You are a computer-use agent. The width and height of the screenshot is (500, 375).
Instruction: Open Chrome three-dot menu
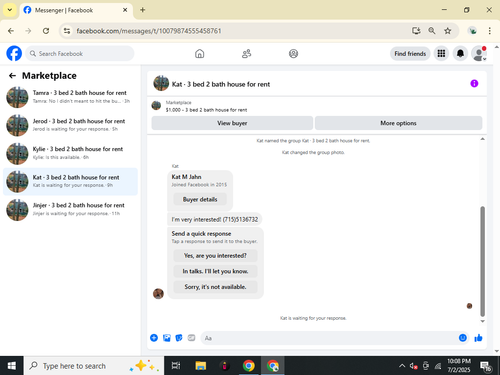click(x=489, y=31)
